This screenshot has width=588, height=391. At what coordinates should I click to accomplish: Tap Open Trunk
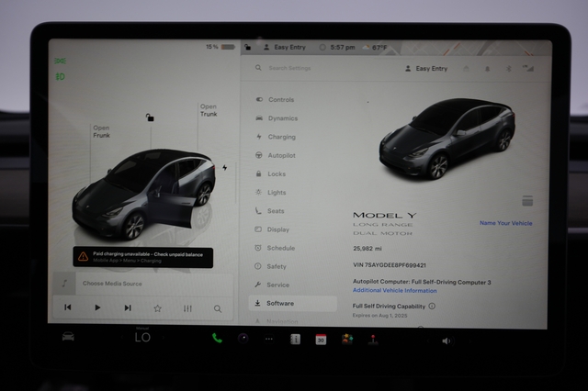(x=209, y=110)
